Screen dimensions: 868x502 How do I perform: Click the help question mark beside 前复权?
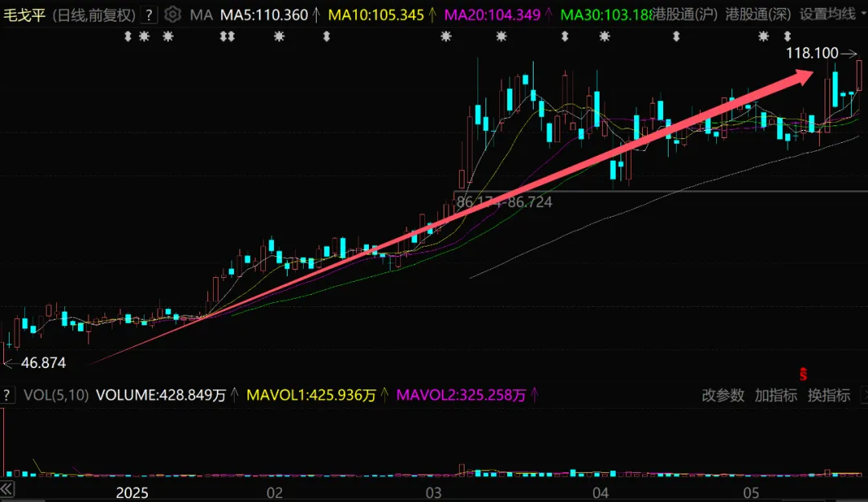coord(148,14)
